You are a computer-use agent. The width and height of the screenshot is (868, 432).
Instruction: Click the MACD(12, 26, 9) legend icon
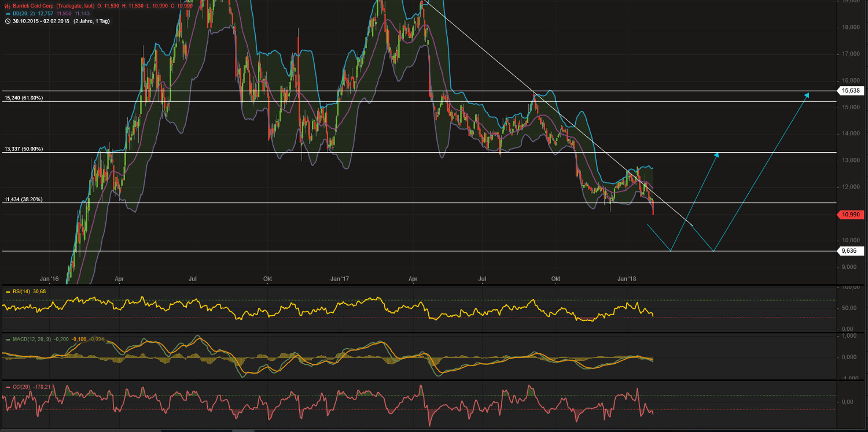[x=8, y=341]
